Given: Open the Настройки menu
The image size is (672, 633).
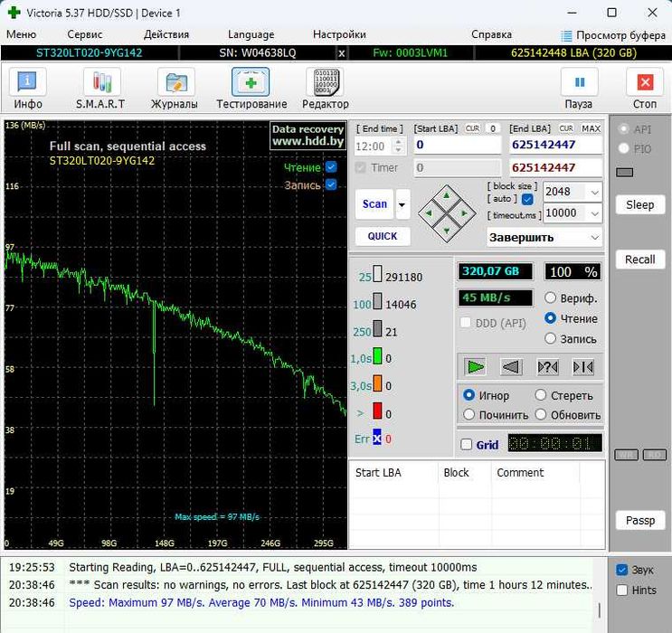Looking at the screenshot, I should 339,34.
